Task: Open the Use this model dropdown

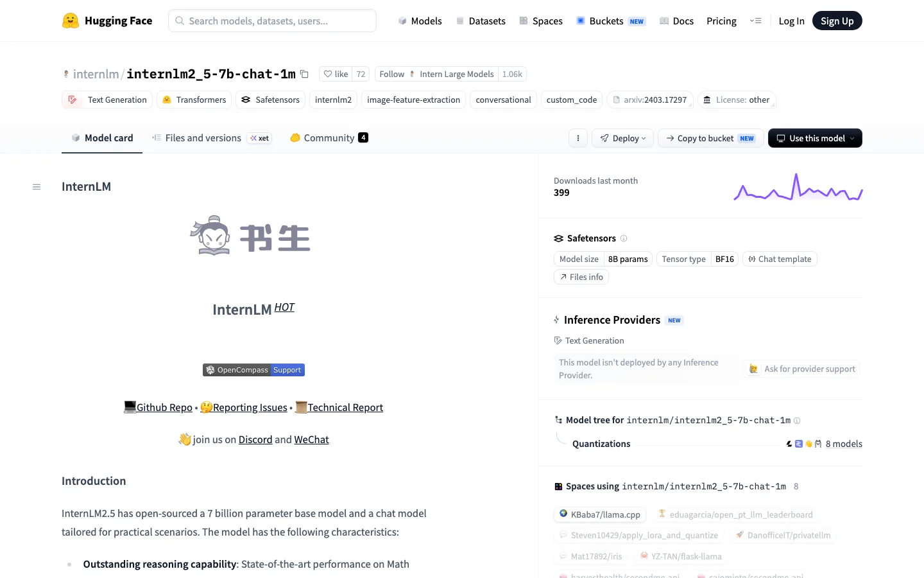Action: [815, 138]
